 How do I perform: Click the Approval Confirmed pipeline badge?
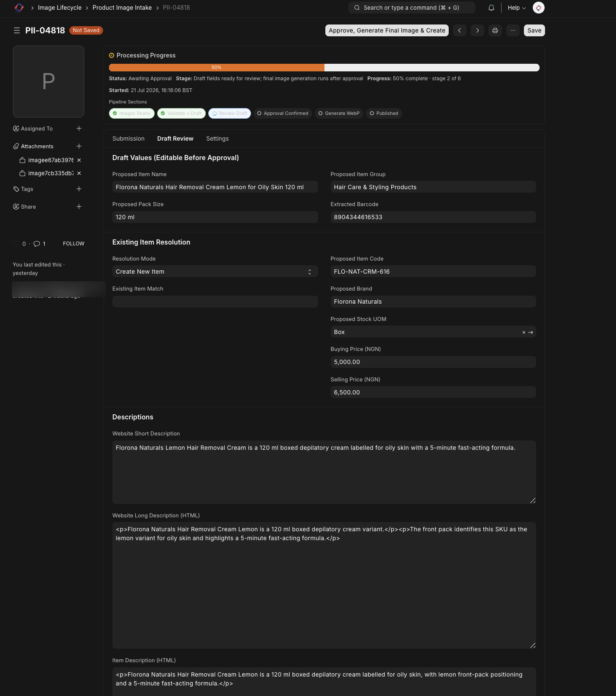[283, 113]
